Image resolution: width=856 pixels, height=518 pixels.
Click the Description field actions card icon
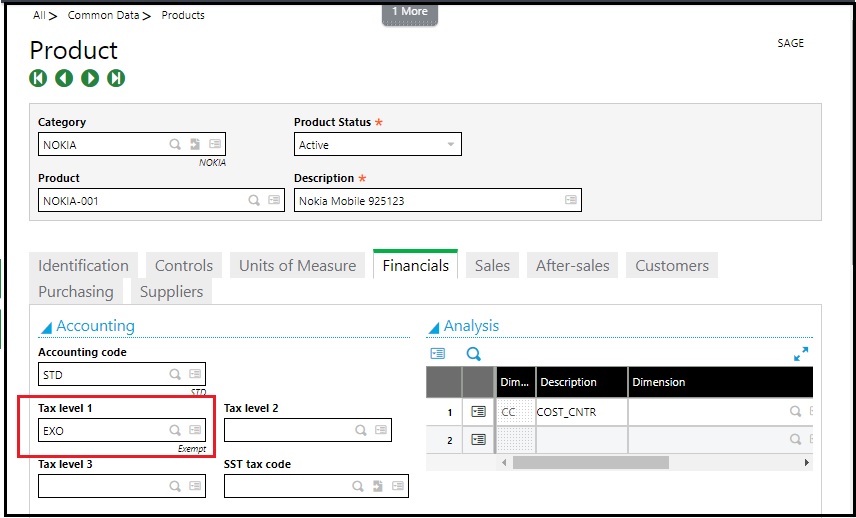(570, 200)
